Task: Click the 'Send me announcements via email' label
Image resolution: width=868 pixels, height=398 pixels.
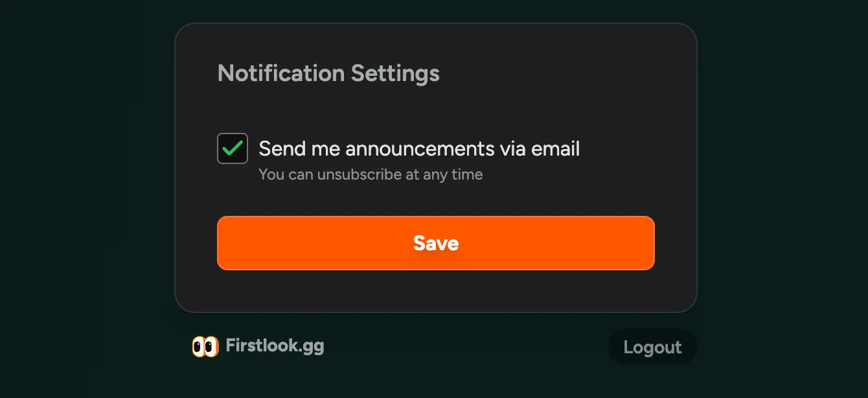Action: (x=418, y=148)
